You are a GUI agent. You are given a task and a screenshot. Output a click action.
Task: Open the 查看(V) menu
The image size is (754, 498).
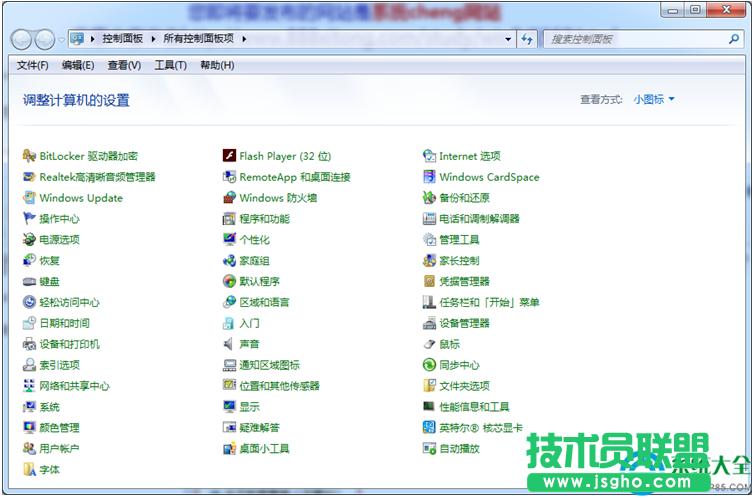124,65
